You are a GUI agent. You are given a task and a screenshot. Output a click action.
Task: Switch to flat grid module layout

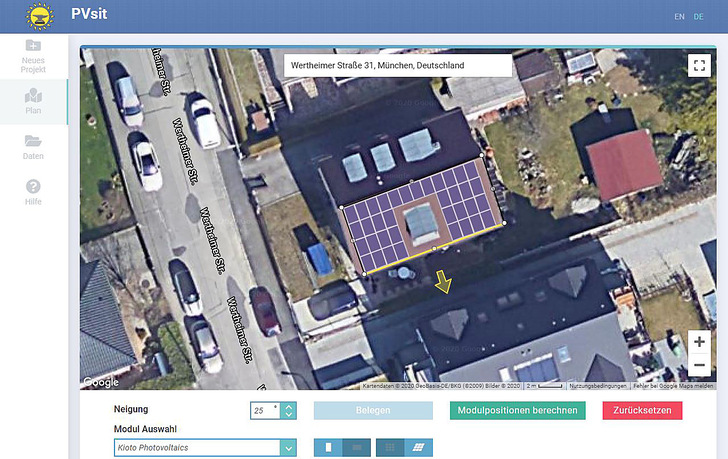coord(390,447)
